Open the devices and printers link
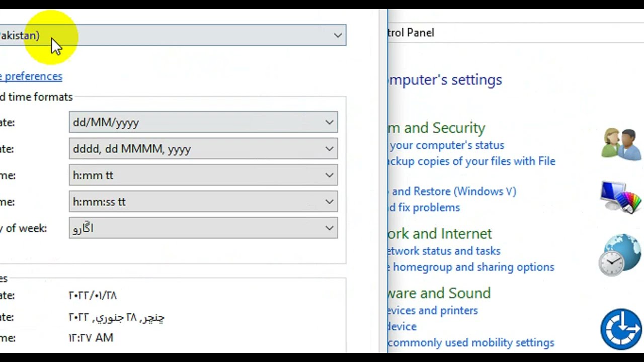Viewport: 644px width, 362px height. [x=433, y=311]
